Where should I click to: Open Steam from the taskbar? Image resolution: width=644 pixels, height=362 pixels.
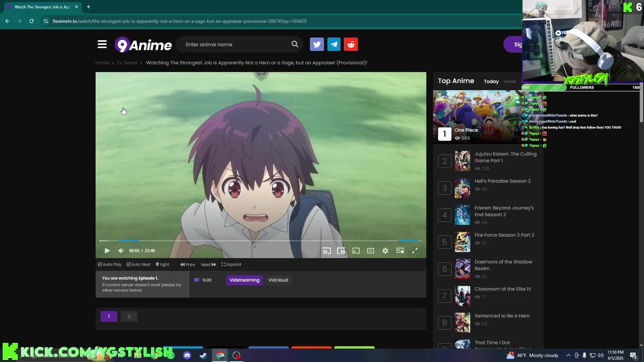tap(203, 355)
